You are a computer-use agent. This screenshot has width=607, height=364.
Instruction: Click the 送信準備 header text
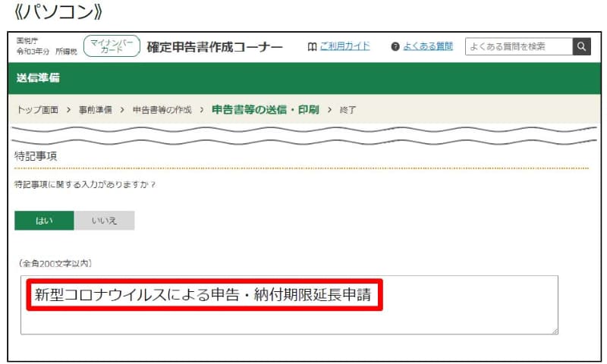click(x=38, y=78)
